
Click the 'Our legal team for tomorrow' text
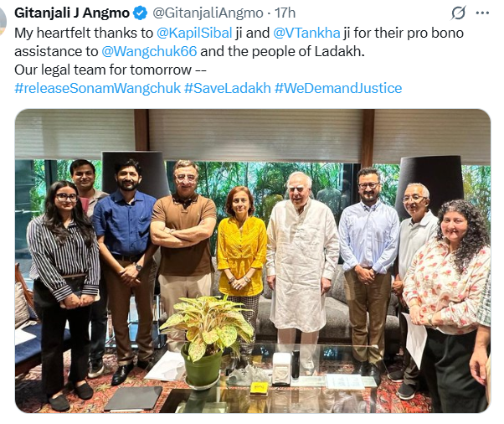[103, 70]
